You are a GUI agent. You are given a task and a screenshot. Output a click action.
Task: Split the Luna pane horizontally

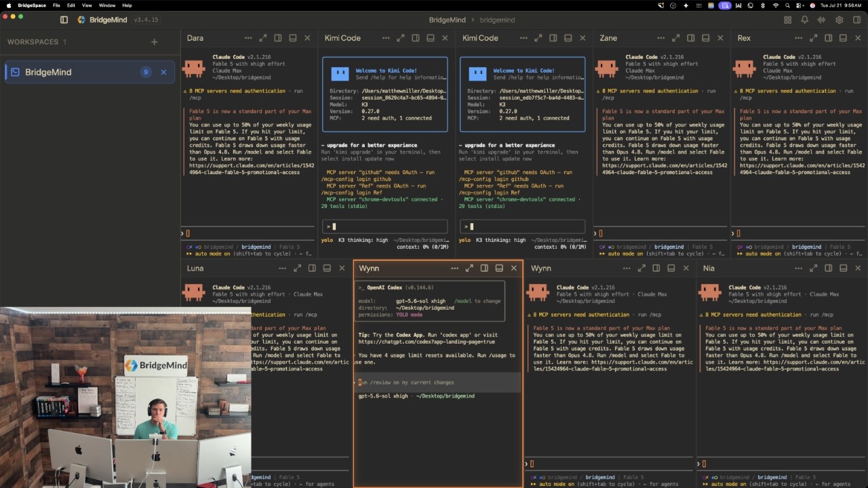(328, 268)
